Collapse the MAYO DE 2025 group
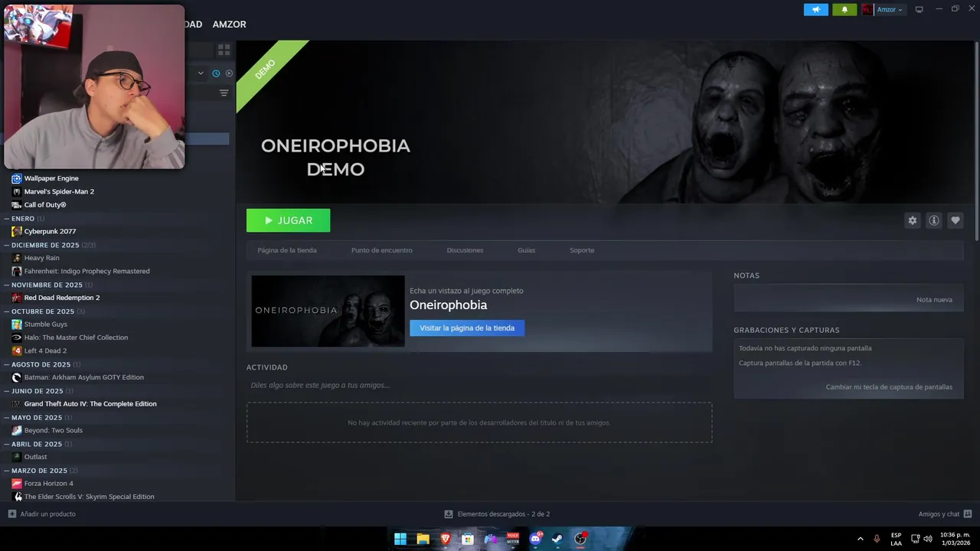This screenshot has width=980, height=551. click(x=7, y=418)
